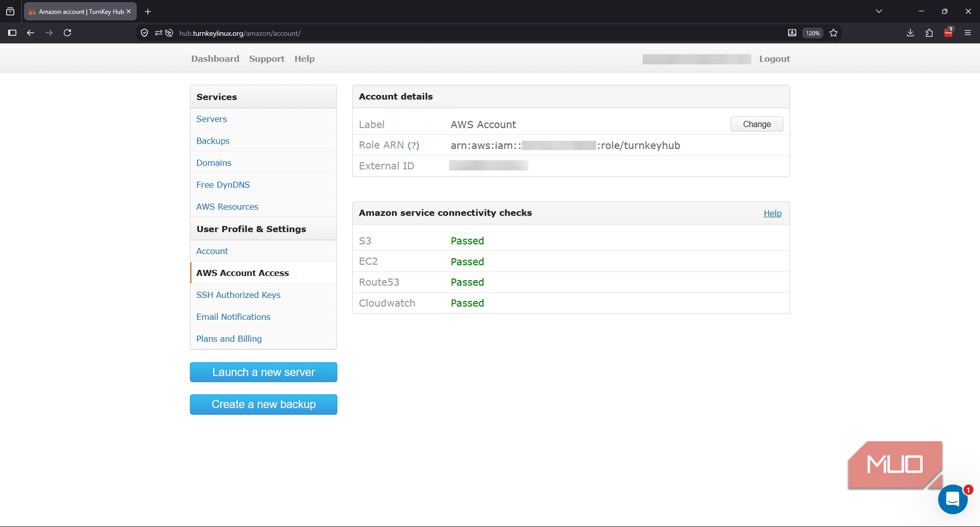980x527 pixels.
Task: Open Email Notifications settings
Action: (233, 317)
